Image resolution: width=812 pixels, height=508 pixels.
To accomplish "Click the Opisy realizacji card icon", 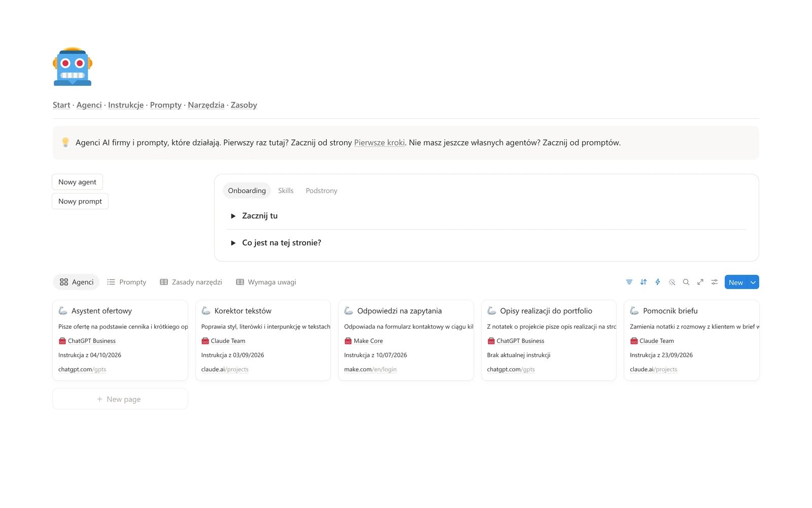I will click(x=492, y=310).
